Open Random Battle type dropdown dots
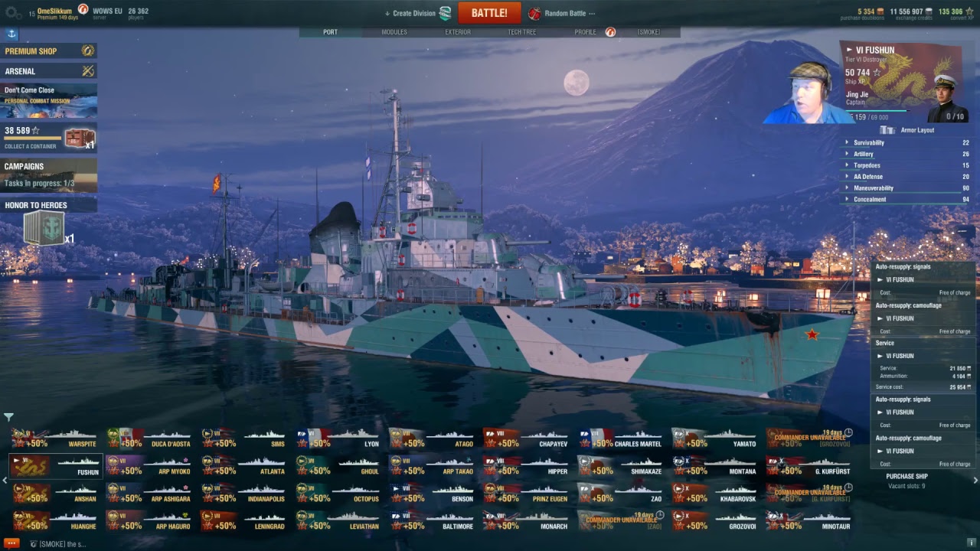The image size is (980, 551). click(x=592, y=14)
